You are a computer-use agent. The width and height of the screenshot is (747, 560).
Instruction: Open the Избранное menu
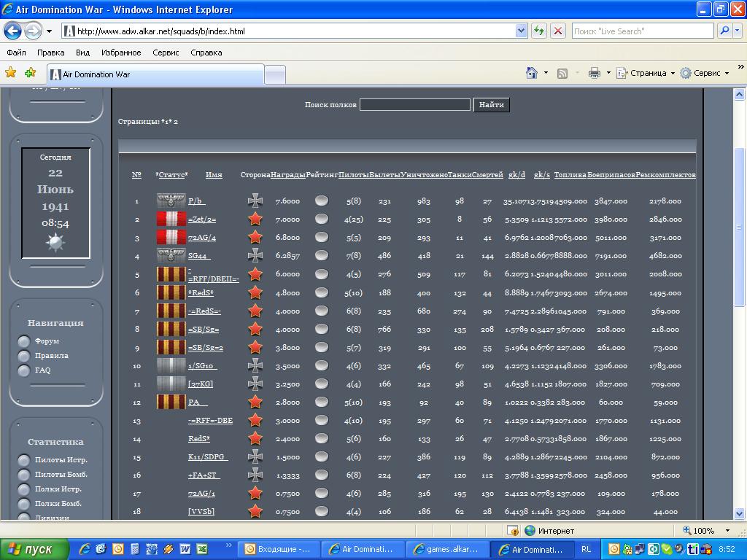coord(121,52)
